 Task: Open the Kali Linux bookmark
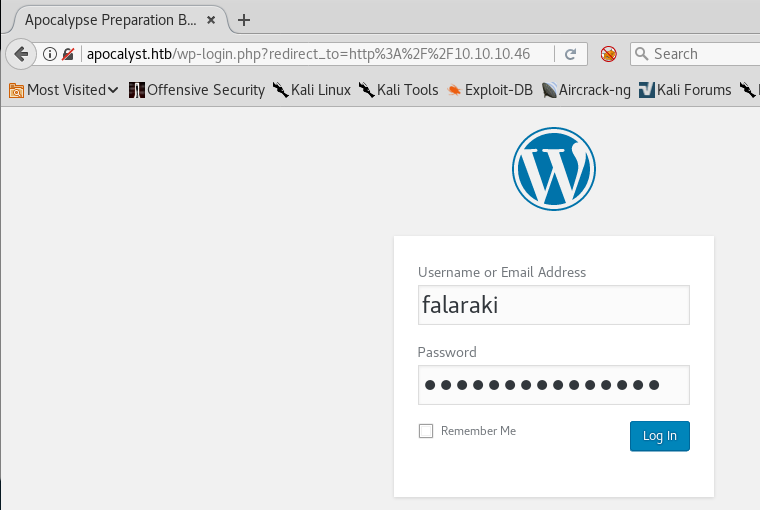point(312,90)
